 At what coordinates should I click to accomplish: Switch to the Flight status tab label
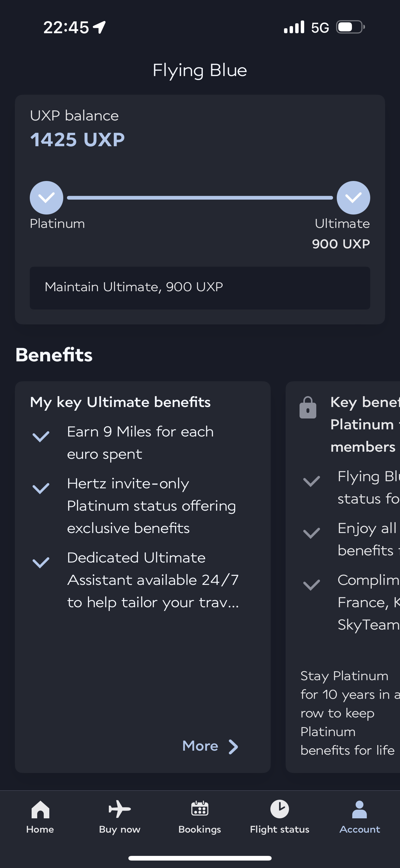coord(279,829)
